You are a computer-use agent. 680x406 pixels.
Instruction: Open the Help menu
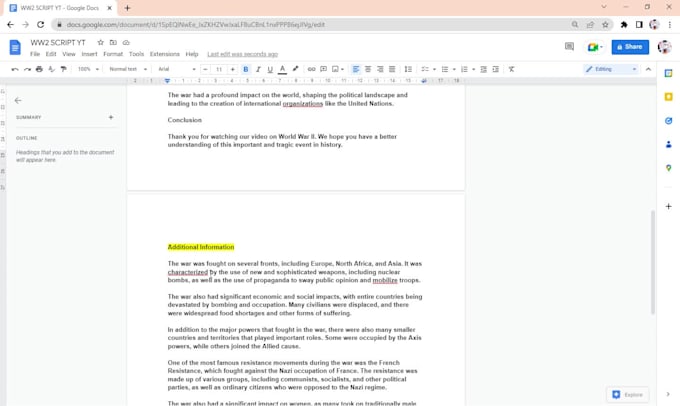[x=192, y=54]
